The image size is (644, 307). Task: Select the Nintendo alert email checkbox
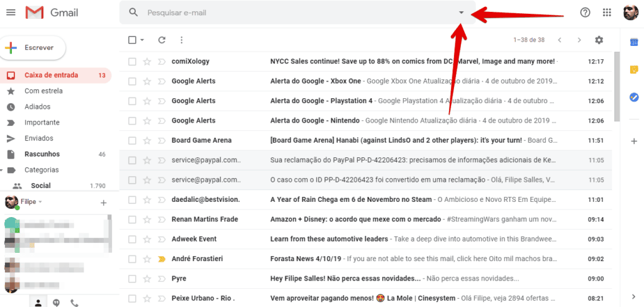(132, 121)
